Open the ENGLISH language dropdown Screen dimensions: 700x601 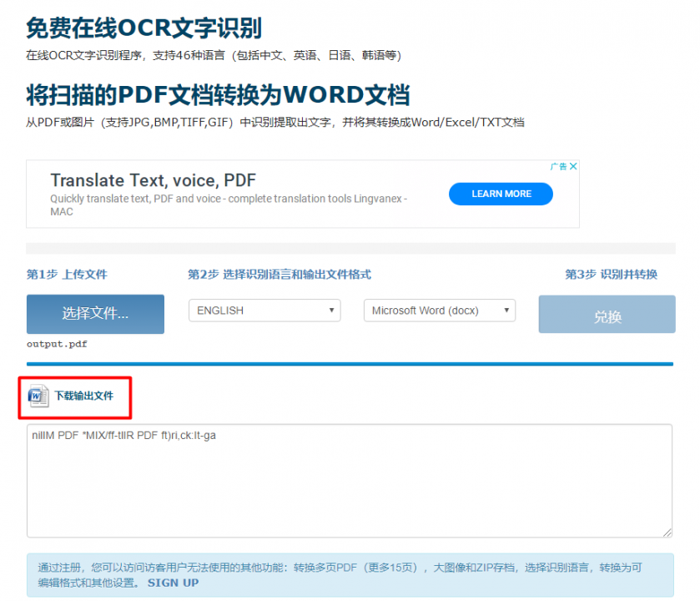(264, 311)
